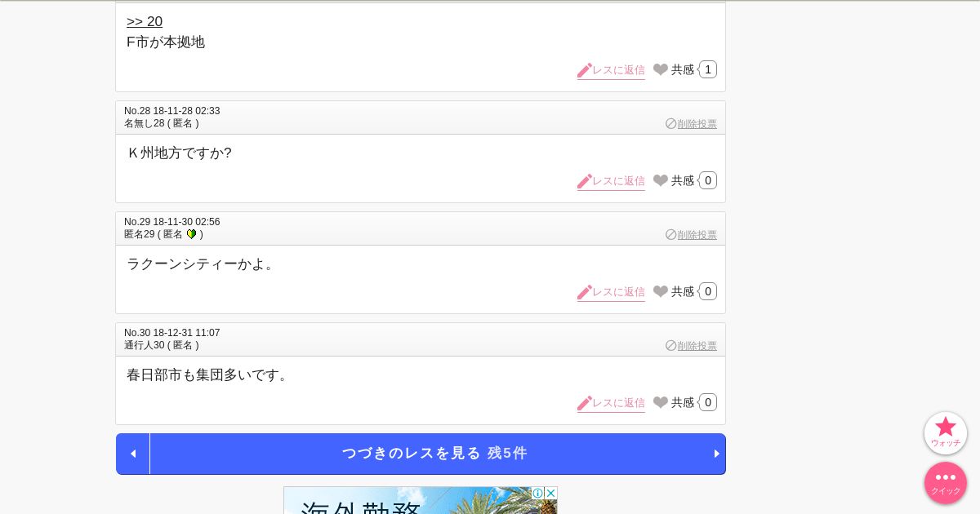Open the pink Quick (クイック) menu button

tap(946, 483)
